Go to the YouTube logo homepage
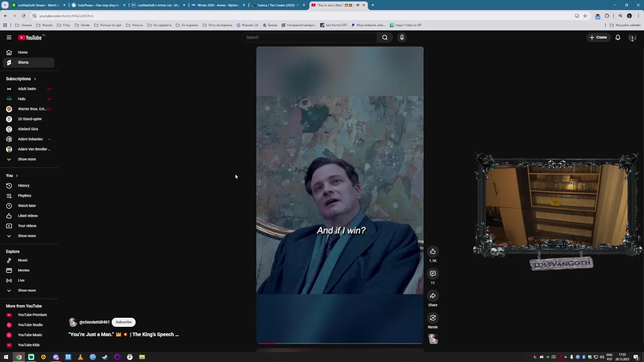Viewport: 644px width, 362px height. (30, 37)
